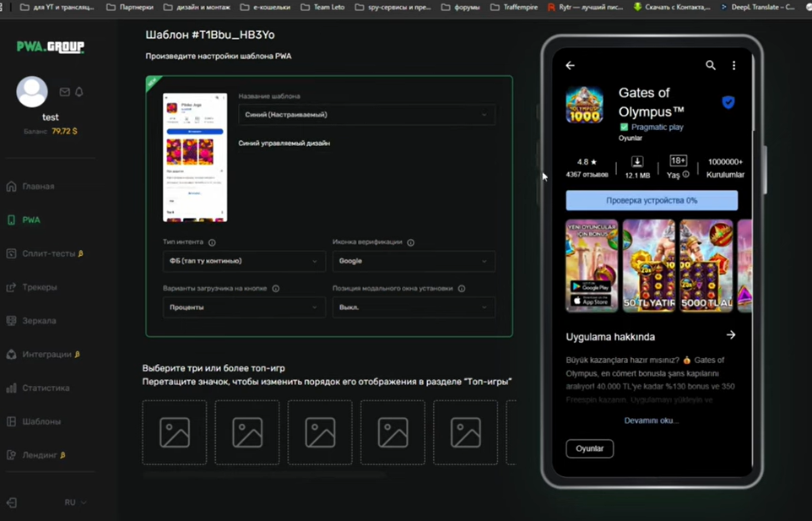
Task: Click info icon next to Тип интента
Action: [212, 242]
